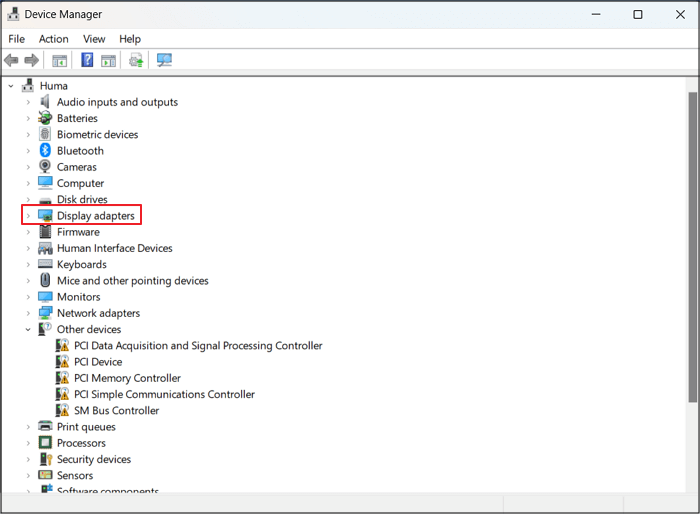Expand the Audio inputs and outputs chevron
The image size is (700, 514).
28,102
